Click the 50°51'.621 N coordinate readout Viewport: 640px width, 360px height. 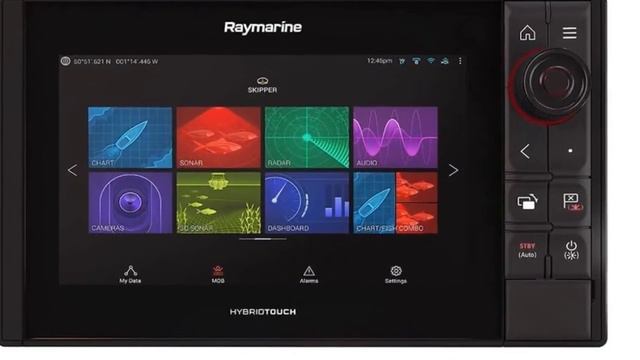pyautogui.click(x=92, y=62)
